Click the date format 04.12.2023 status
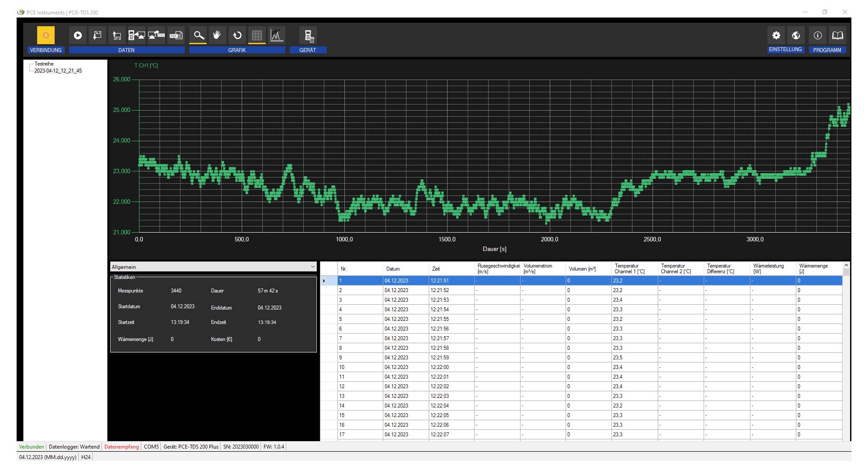Screen dimensions: 868x470 (48, 457)
